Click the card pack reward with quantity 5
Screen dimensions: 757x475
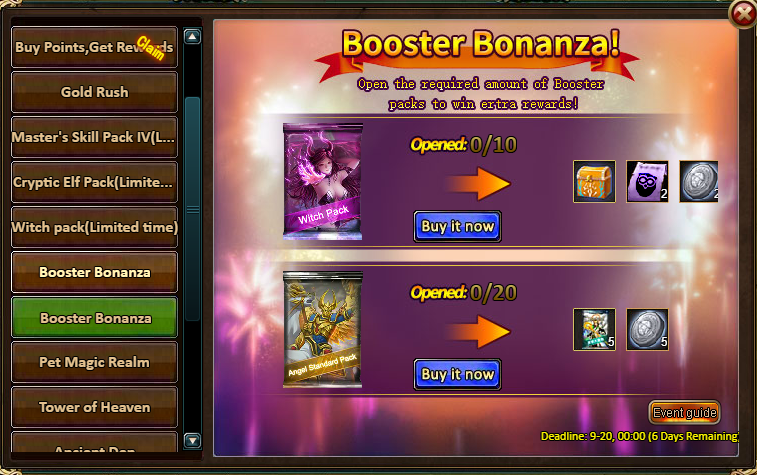[x=594, y=329]
